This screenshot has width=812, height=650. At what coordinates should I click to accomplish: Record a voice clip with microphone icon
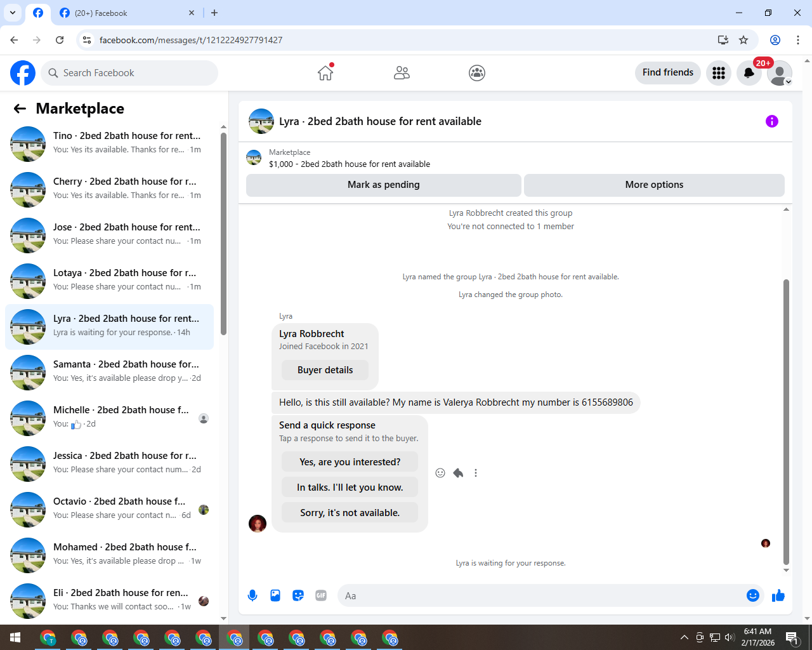[252, 595]
